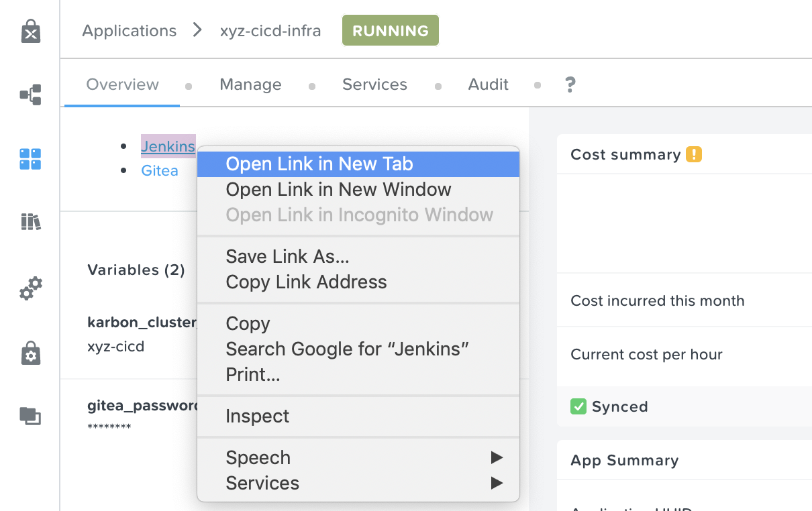Click the RUNNING status badge
This screenshot has width=812, height=511.
(x=391, y=31)
